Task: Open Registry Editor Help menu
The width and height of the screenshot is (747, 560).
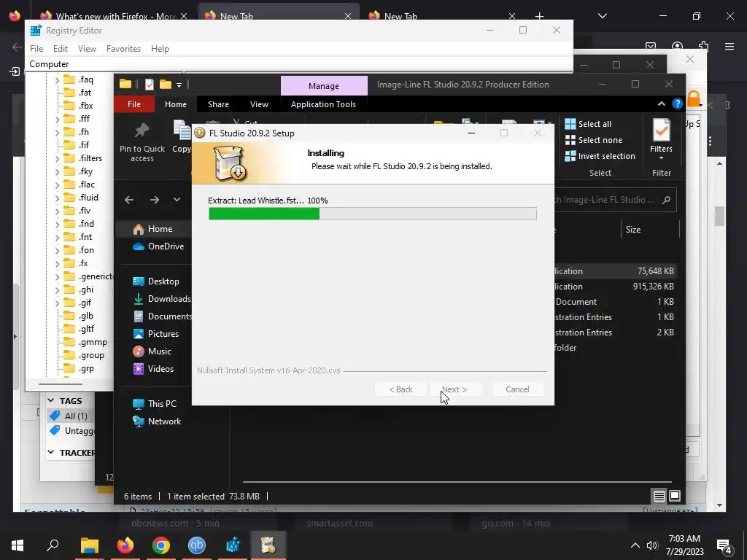Action: (160, 49)
